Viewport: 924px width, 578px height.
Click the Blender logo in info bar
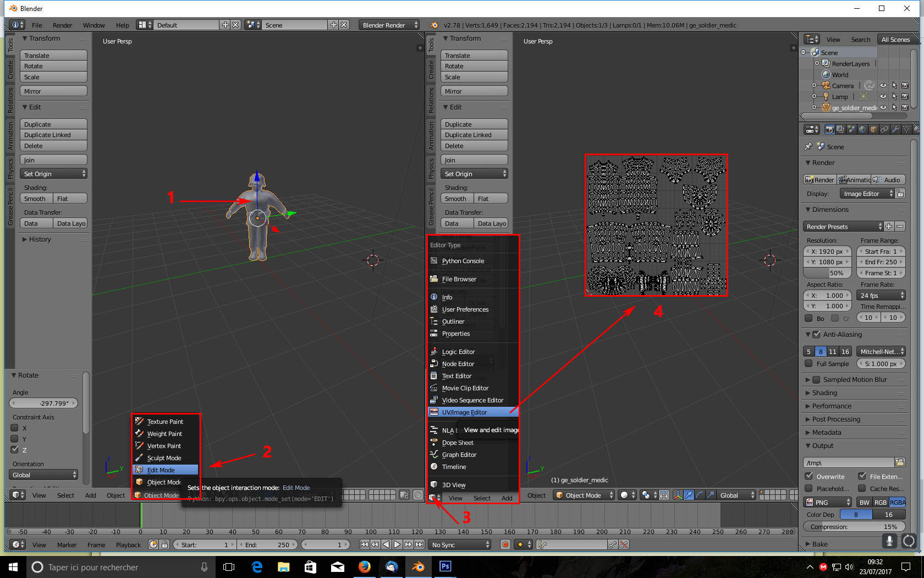pos(434,25)
